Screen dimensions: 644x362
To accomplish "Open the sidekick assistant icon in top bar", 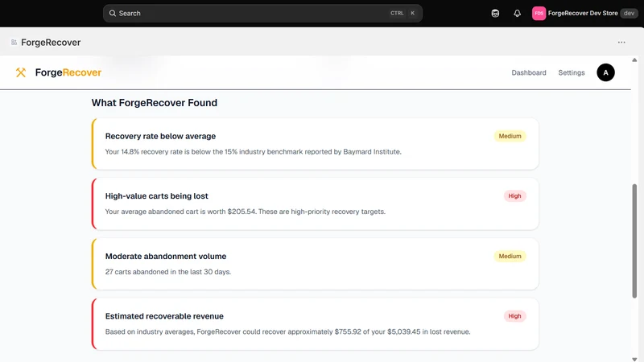I will 495,13.
